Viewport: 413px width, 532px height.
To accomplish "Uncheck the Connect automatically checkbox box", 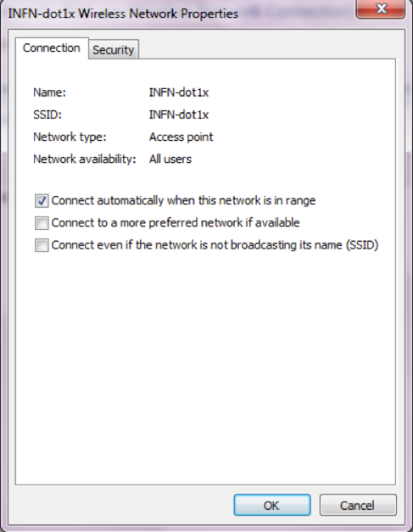I will (x=42, y=201).
